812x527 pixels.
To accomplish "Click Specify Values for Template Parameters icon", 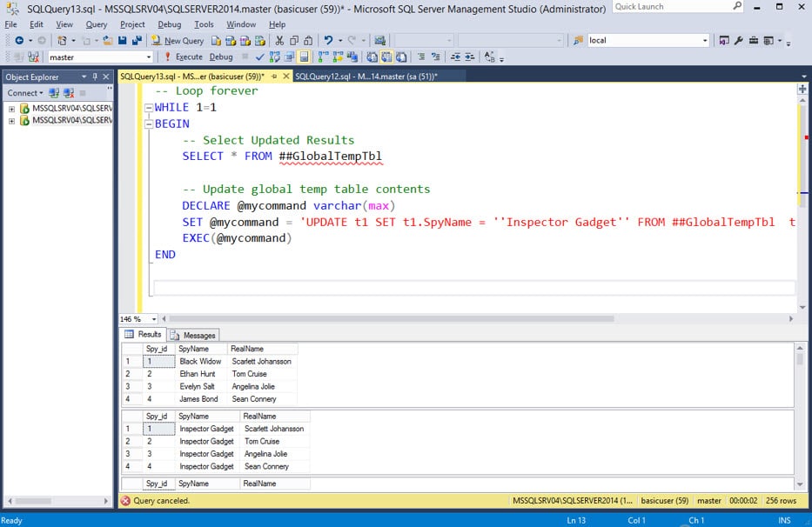I will point(489,57).
